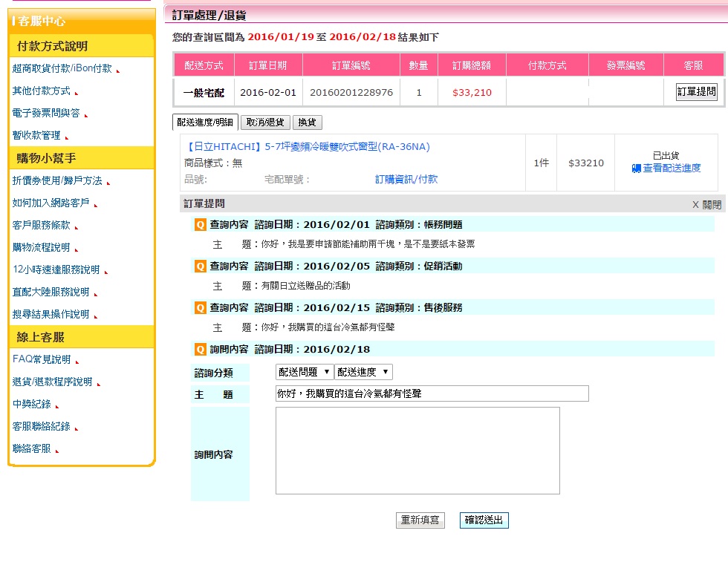Open 超商取貨付款/iBon付款 link

coord(62,69)
